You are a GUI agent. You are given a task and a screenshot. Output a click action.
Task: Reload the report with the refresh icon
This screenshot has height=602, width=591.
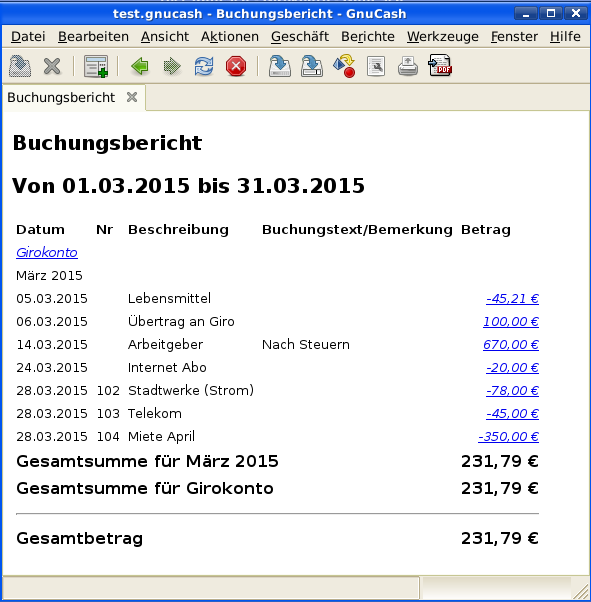point(204,66)
